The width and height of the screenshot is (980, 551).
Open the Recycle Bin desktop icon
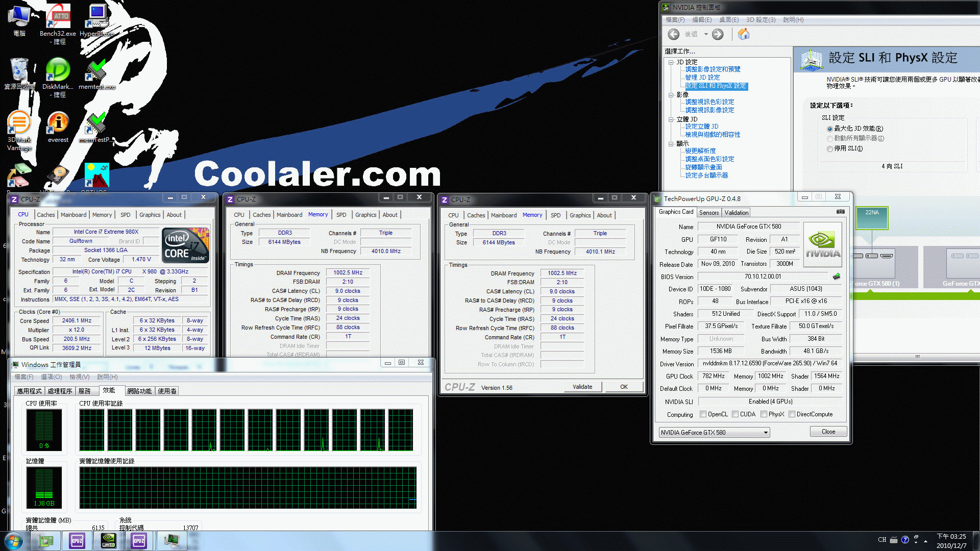(x=19, y=74)
